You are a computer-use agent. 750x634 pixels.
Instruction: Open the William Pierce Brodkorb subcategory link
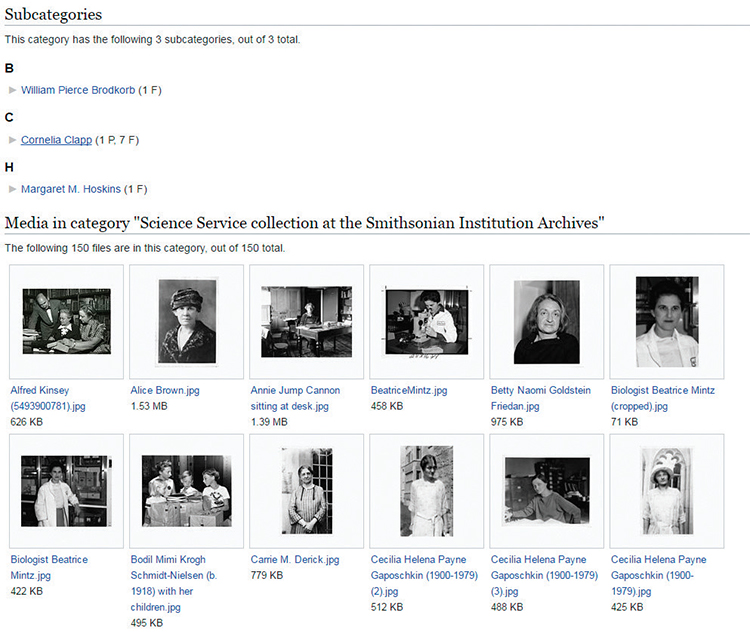pos(78,90)
